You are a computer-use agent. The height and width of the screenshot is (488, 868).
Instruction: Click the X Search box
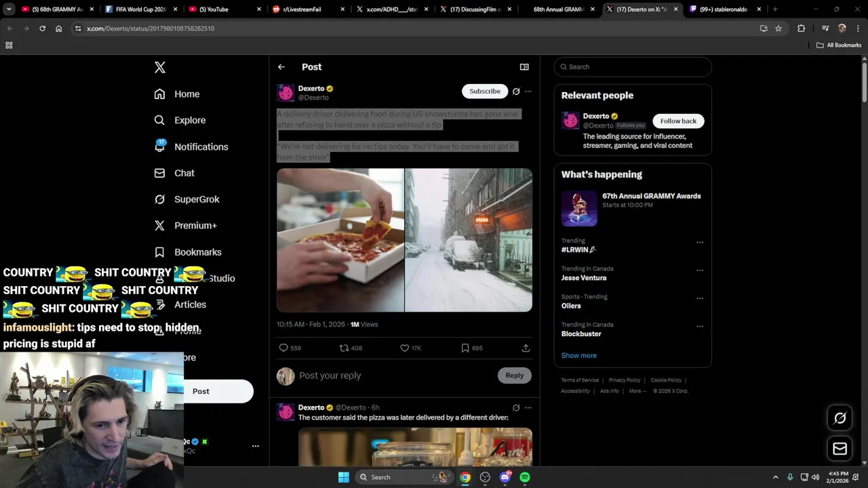tap(633, 66)
